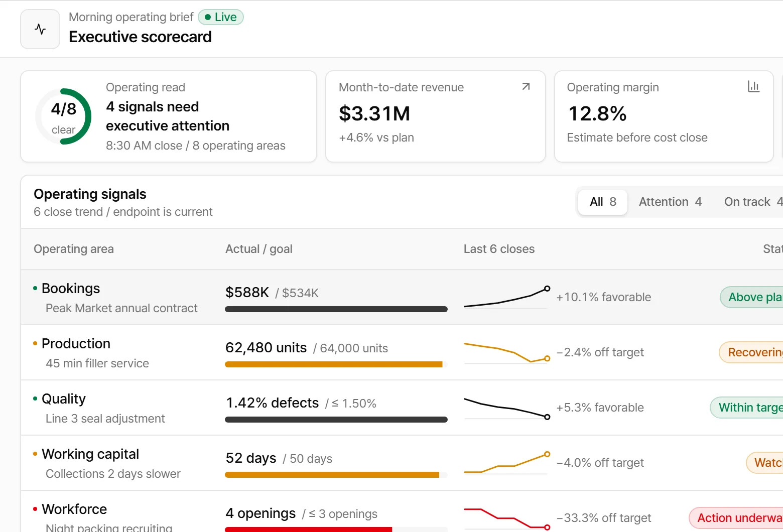This screenshot has width=783, height=532.
Task: Open the Above plan status pill
Action: [751, 297]
